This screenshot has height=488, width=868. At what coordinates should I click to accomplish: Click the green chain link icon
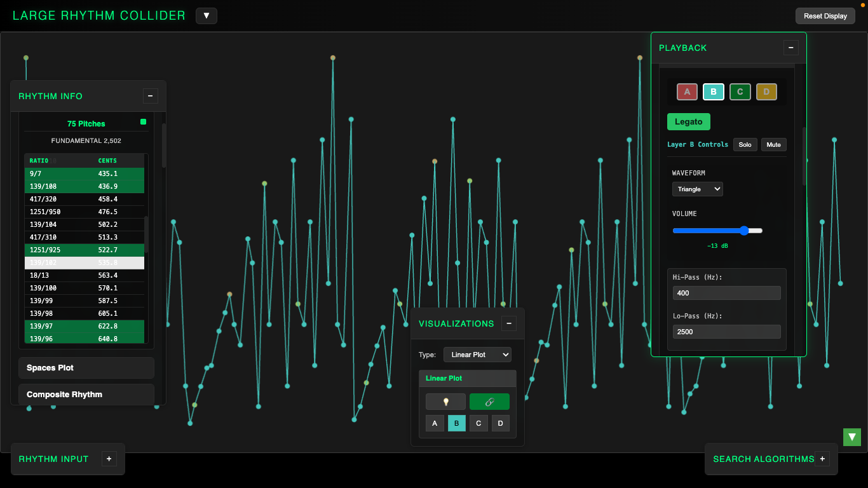tap(489, 402)
